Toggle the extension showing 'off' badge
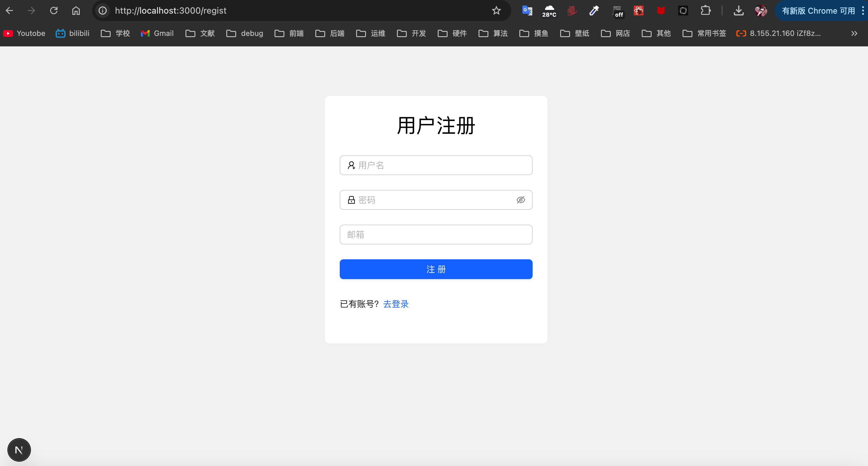Image resolution: width=868 pixels, height=466 pixels. 617,11
